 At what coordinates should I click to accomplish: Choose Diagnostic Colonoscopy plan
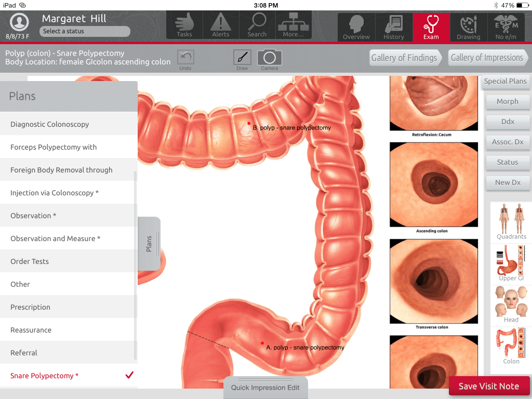click(69, 124)
